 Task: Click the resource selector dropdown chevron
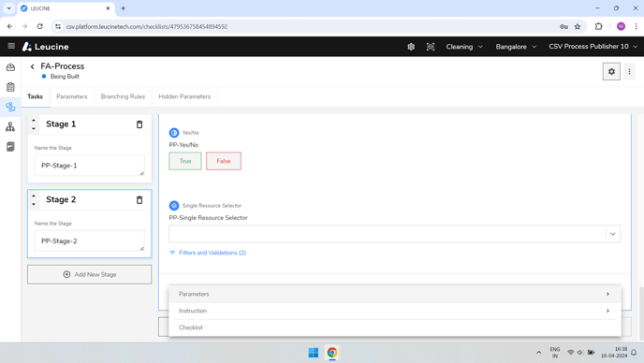pos(612,234)
